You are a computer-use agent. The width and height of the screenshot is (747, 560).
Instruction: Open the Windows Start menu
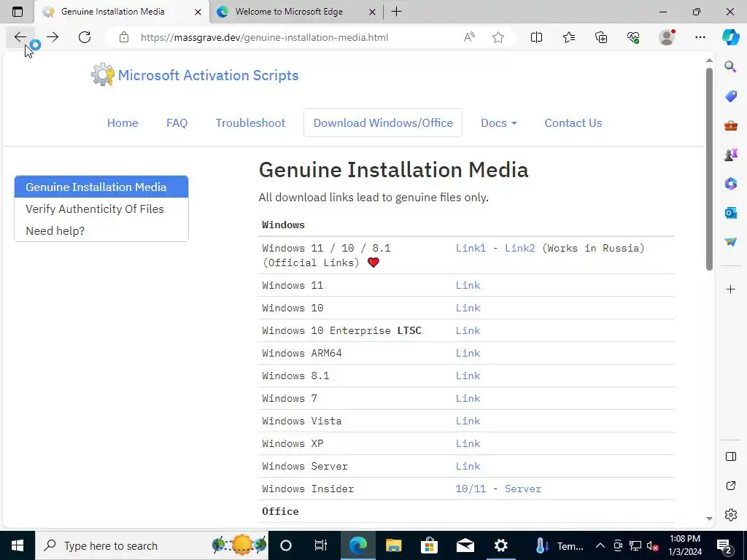point(18,545)
